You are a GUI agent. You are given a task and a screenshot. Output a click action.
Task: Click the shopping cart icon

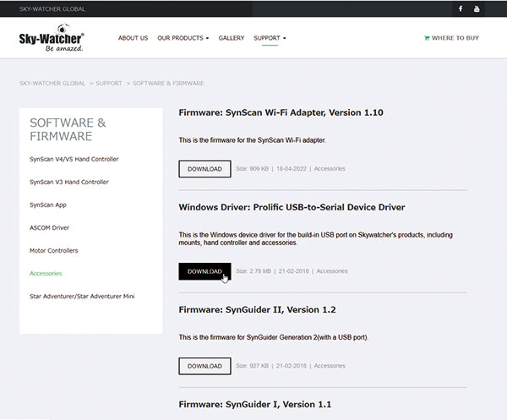tap(427, 38)
